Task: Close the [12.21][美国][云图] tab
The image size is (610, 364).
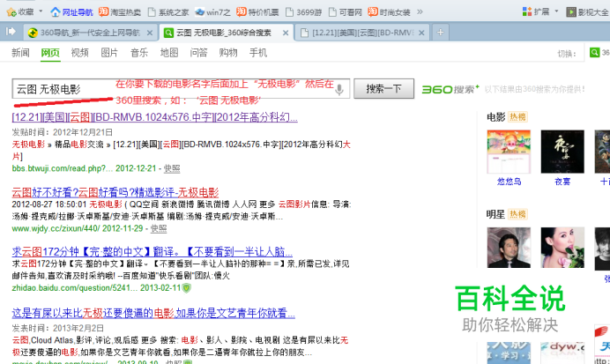Action: tap(421, 33)
